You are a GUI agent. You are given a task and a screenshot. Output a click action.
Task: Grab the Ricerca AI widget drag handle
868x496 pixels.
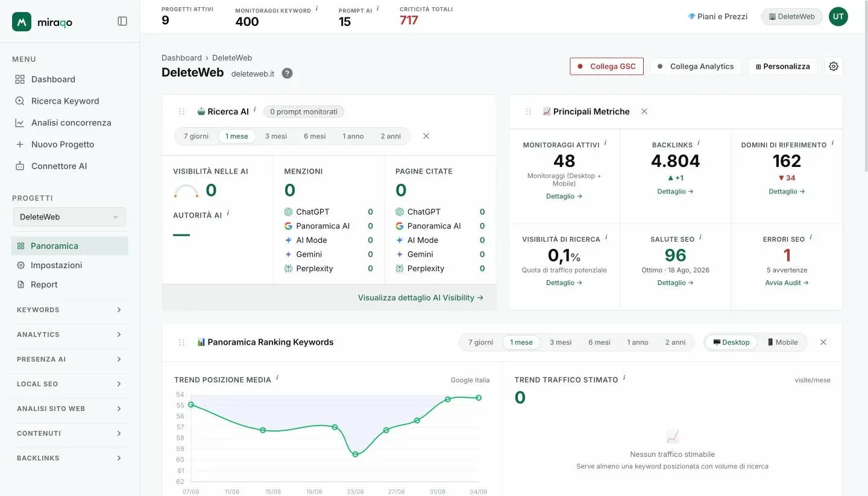tap(181, 111)
